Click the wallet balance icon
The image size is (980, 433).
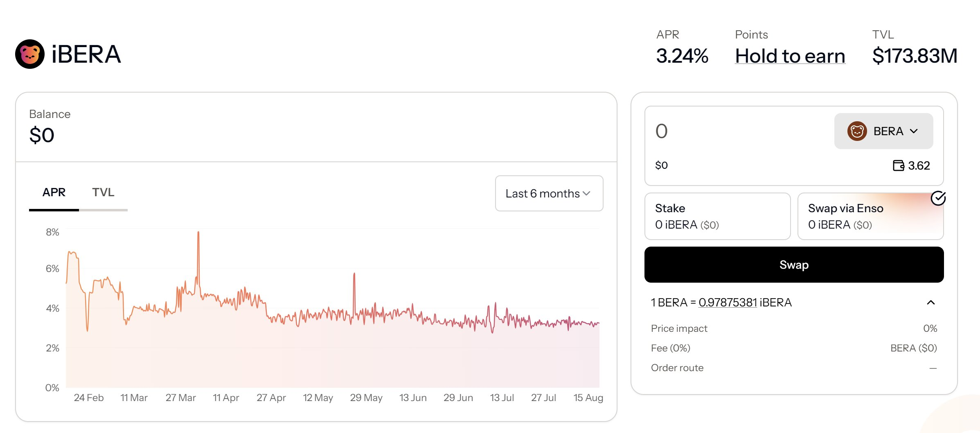(x=898, y=165)
